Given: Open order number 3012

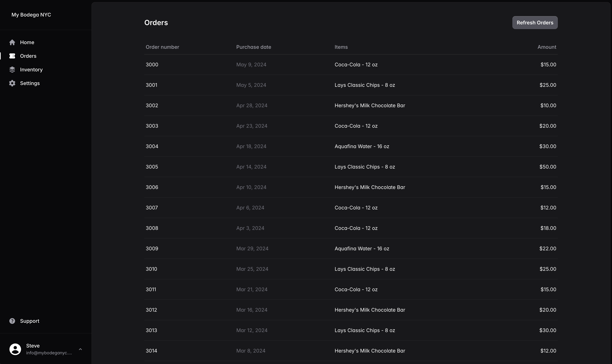Looking at the screenshot, I should tap(151, 310).
